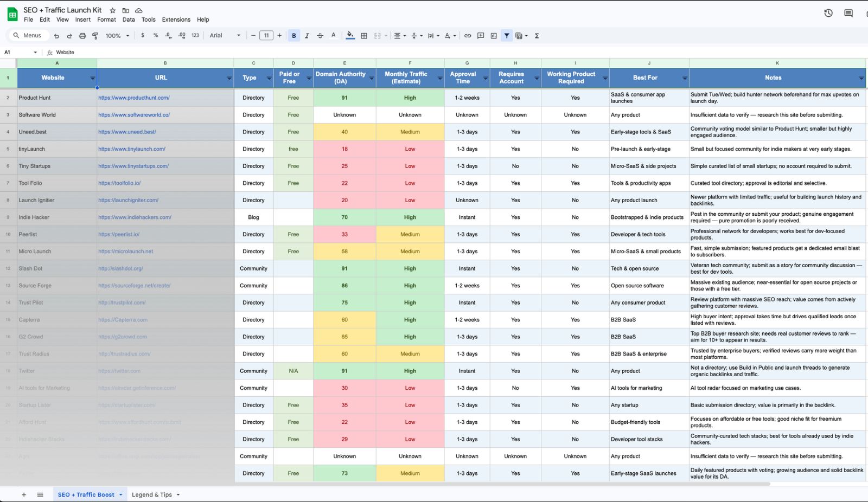The image size is (868, 502).
Task: Star the SEO + Traffic Launch Kit document
Action: [x=113, y=10]
